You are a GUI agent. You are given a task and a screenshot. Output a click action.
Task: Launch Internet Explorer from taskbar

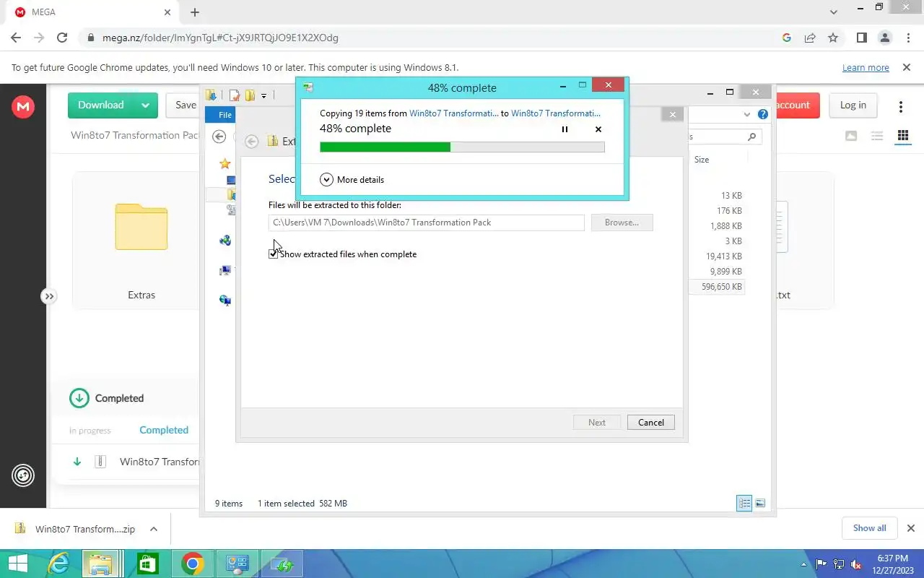click(x=58, y=564)
